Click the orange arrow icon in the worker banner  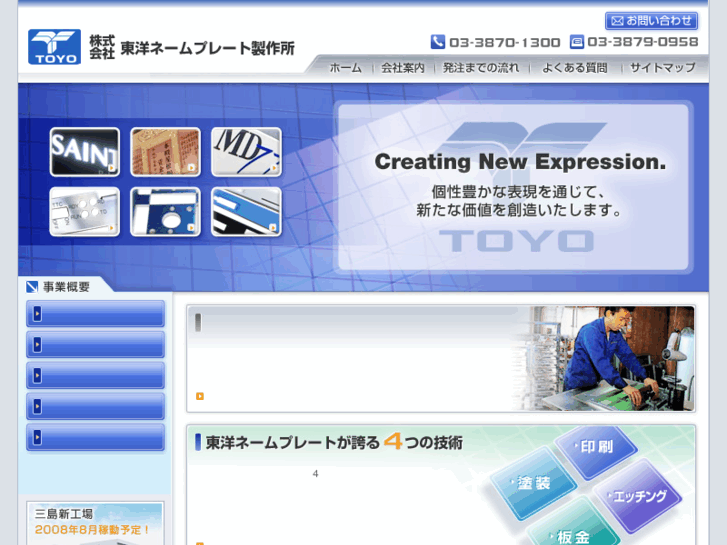[200, 396]
